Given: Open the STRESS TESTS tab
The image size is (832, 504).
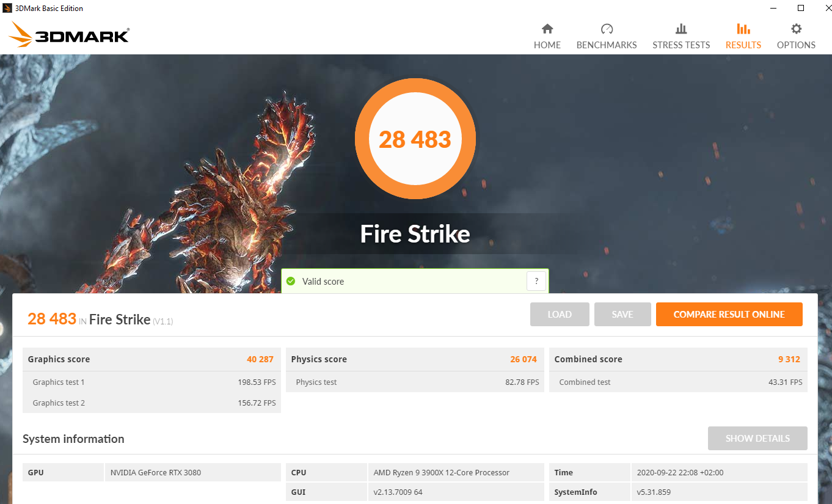Looking at the screenshot, I should tap(681, 37).
